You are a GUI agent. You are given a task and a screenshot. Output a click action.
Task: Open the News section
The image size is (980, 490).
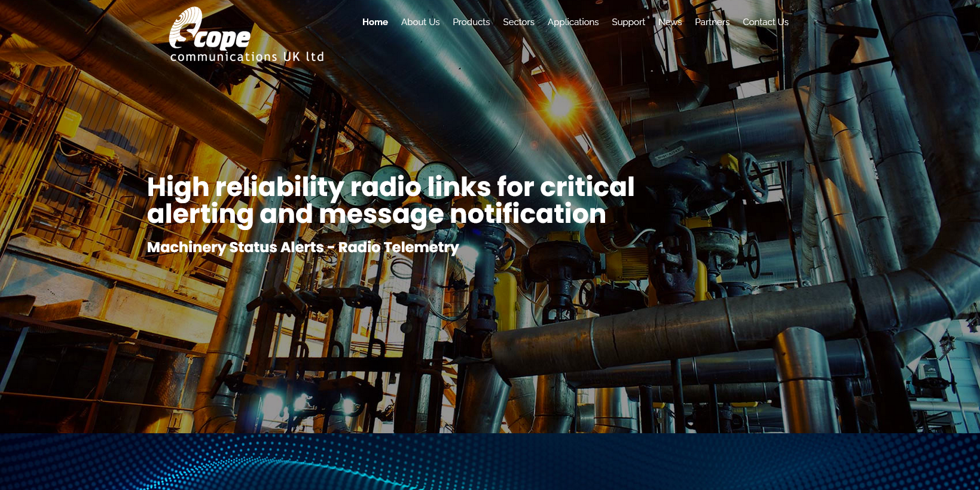point(670,22)
